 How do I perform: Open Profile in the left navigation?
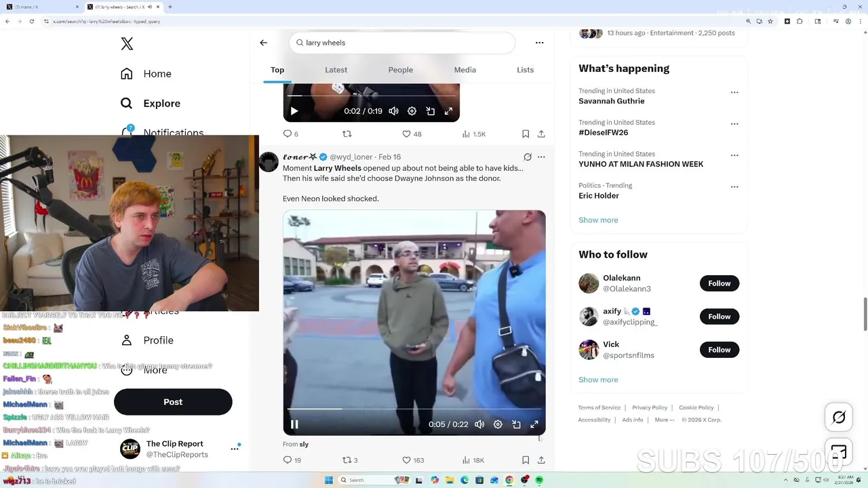point(147,340)
